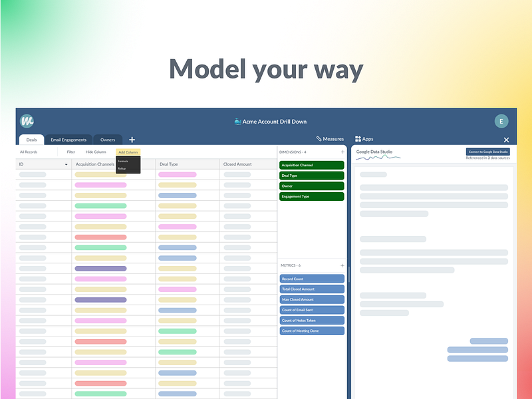Select Rollup from Add Column menu

pos(122,169)
